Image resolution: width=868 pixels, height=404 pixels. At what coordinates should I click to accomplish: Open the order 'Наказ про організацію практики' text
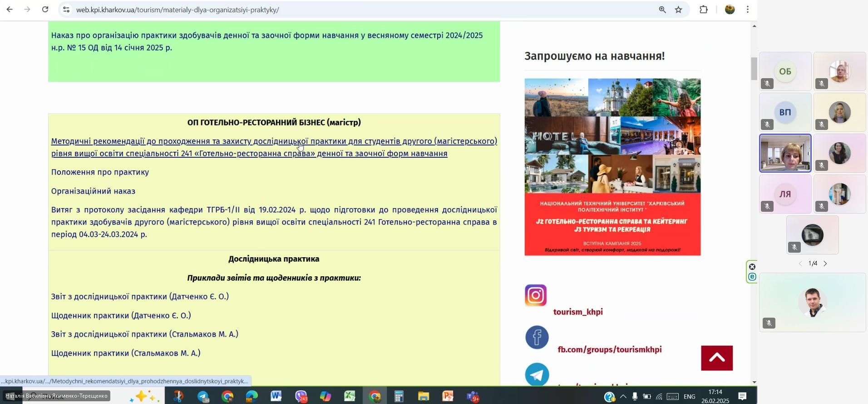click(267, 41)
